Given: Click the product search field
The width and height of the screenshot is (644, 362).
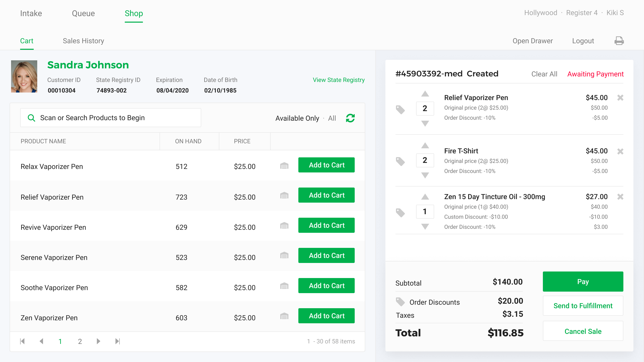Looking at the screenshot, I should click(111, 118).
